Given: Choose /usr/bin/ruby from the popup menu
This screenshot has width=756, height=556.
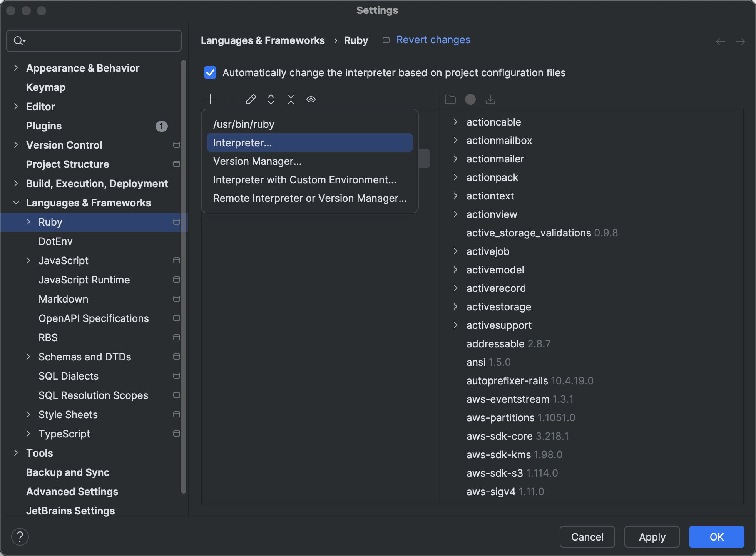Looking at the screenshot, I should [310, 124].
